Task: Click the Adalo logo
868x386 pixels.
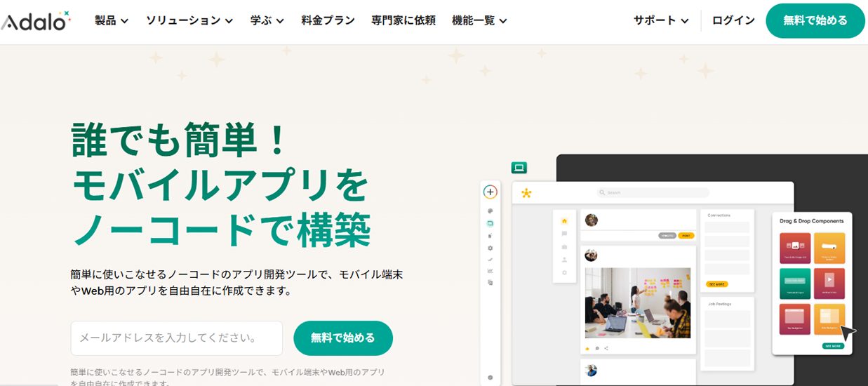Action: click(x=35, y=21)
